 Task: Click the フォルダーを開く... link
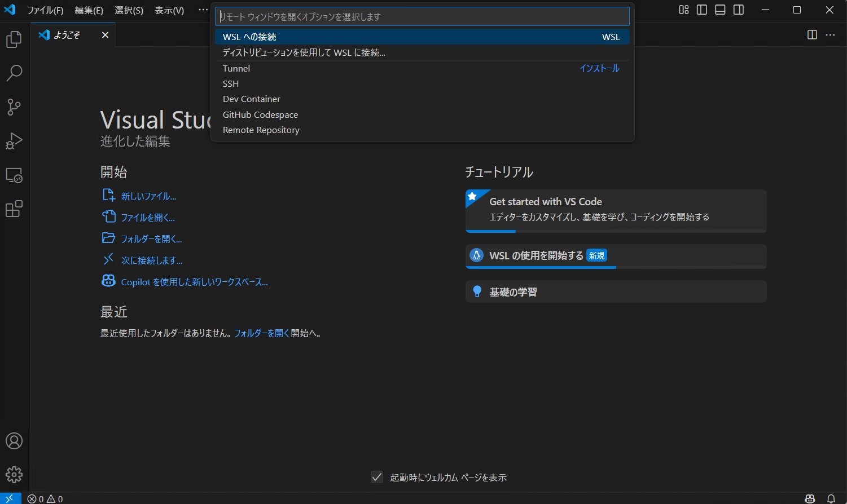click(x=152, y=239)
